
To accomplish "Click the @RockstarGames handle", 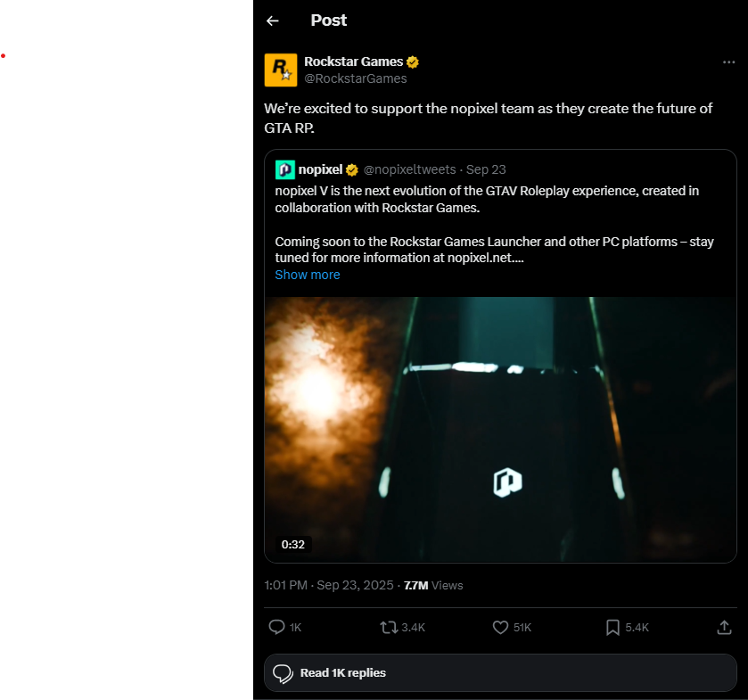I will 356,78.
